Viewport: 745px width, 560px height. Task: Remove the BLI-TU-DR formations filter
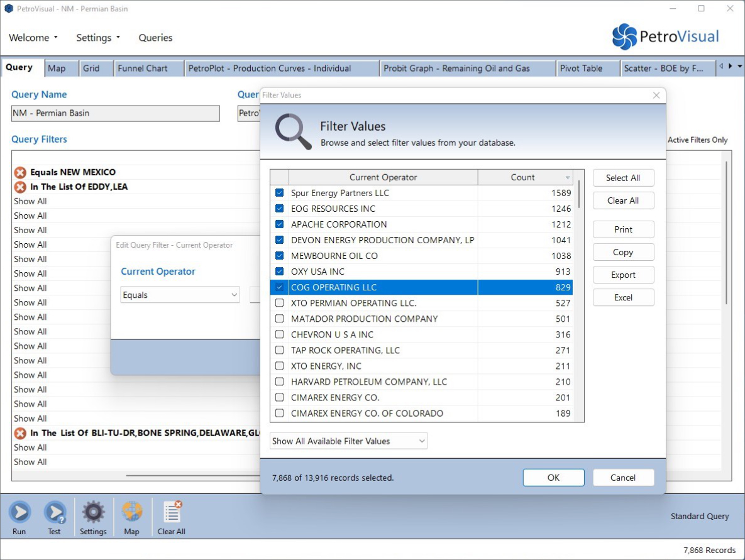[x=20, y=433]
